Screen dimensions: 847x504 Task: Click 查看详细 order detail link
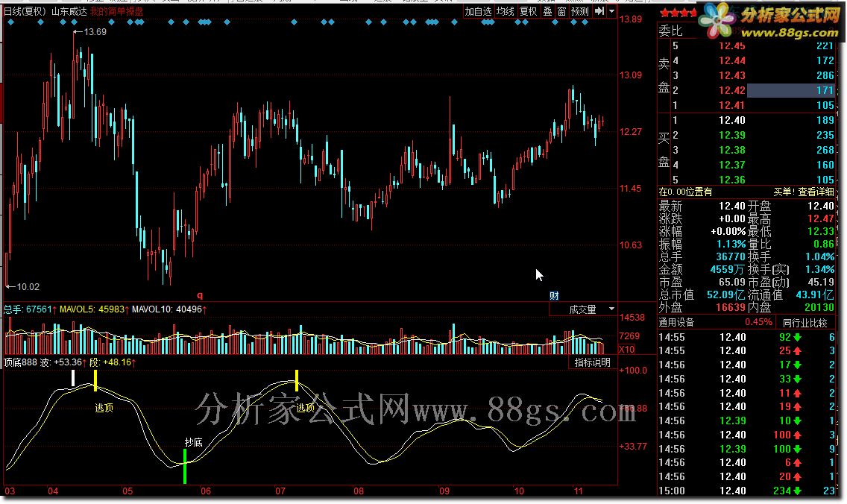[816, 192]
